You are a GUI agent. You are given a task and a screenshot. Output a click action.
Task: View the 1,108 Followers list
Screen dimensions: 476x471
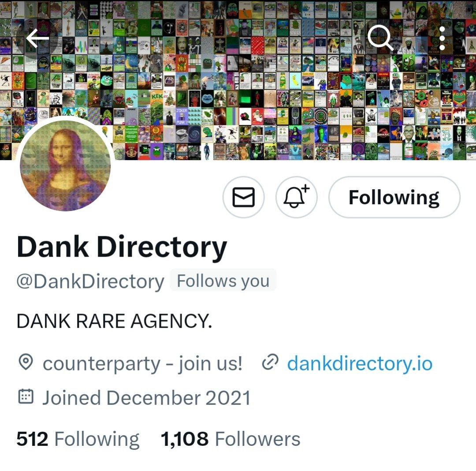pyautogui.click(x=231, y=439)
